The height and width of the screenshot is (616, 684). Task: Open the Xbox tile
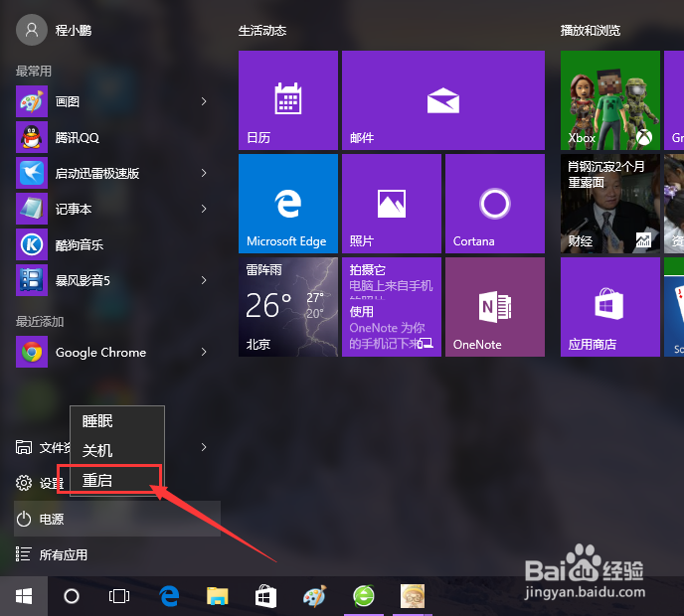point(609,100)
